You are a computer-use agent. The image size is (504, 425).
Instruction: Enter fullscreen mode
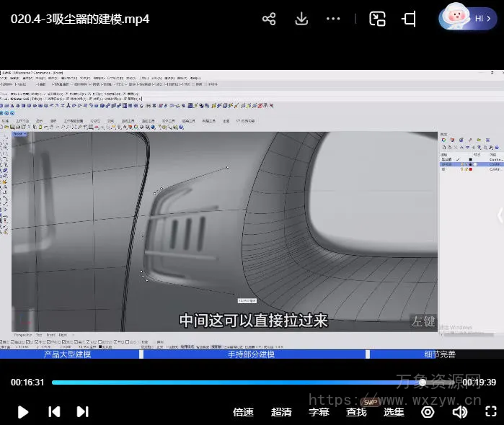click(490, 412)
